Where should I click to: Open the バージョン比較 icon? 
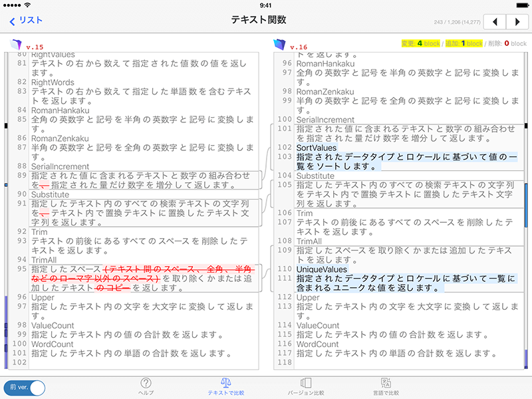click(306, 386)
